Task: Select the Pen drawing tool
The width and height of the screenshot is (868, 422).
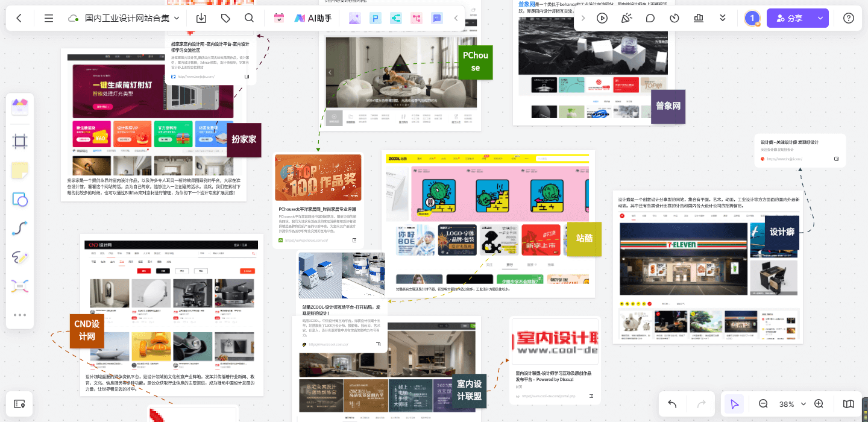Action: pos(20,257)
